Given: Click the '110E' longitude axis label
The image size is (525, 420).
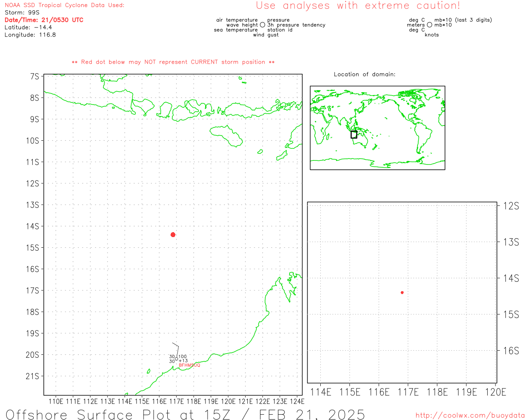Looking at the screenshot, I should pyautogui.click(x=56, y=401).
